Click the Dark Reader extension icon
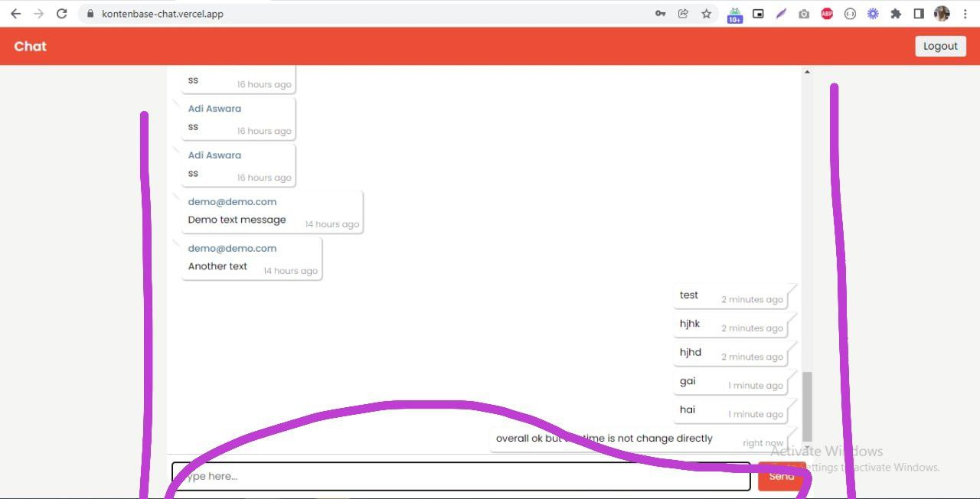980x499 pixels. click(x=849, y=13)
